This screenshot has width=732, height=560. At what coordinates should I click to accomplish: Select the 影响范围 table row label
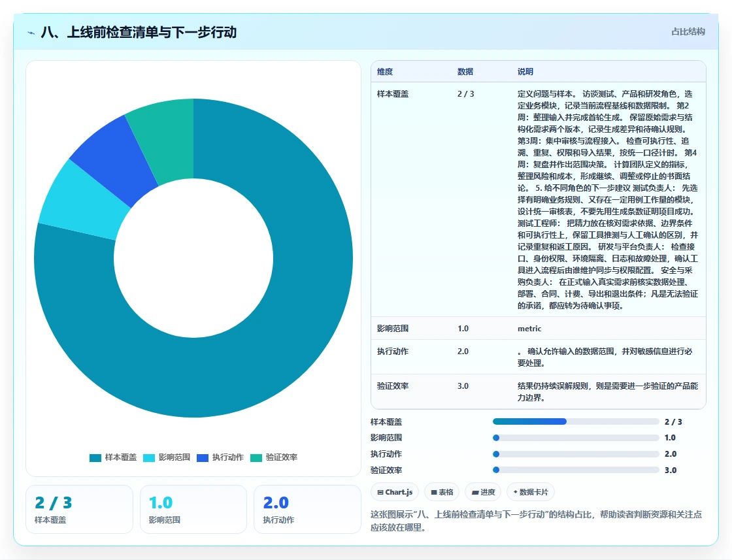pos(393,329)
